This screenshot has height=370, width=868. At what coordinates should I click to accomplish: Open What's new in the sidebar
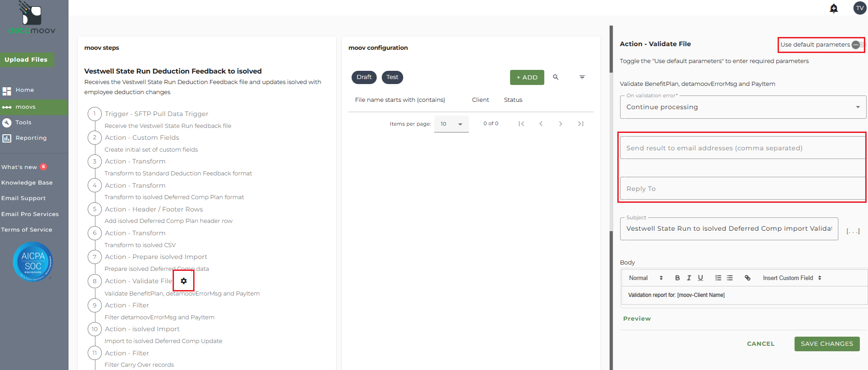pos(19,167)
